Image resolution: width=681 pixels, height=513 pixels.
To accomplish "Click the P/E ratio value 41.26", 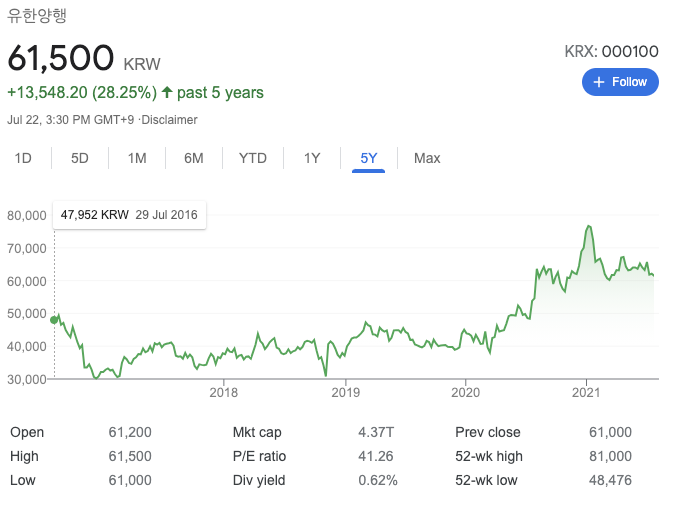I will 376,456.
